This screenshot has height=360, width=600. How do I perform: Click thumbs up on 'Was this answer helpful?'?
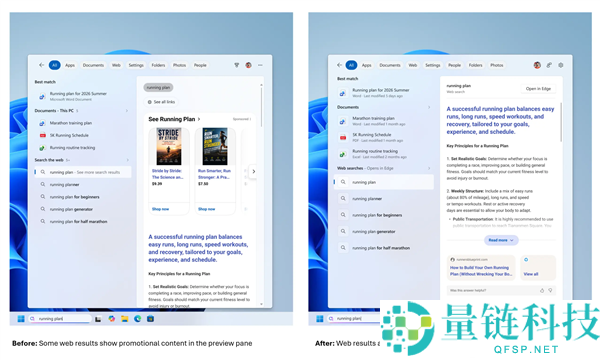pyautogui.click(x=542, y=291)
